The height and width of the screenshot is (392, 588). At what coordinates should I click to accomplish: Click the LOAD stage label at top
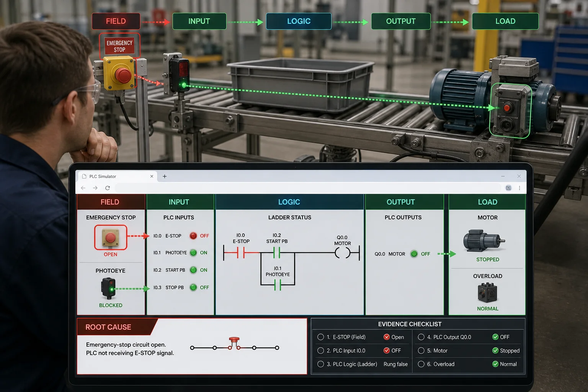[505, 21]
